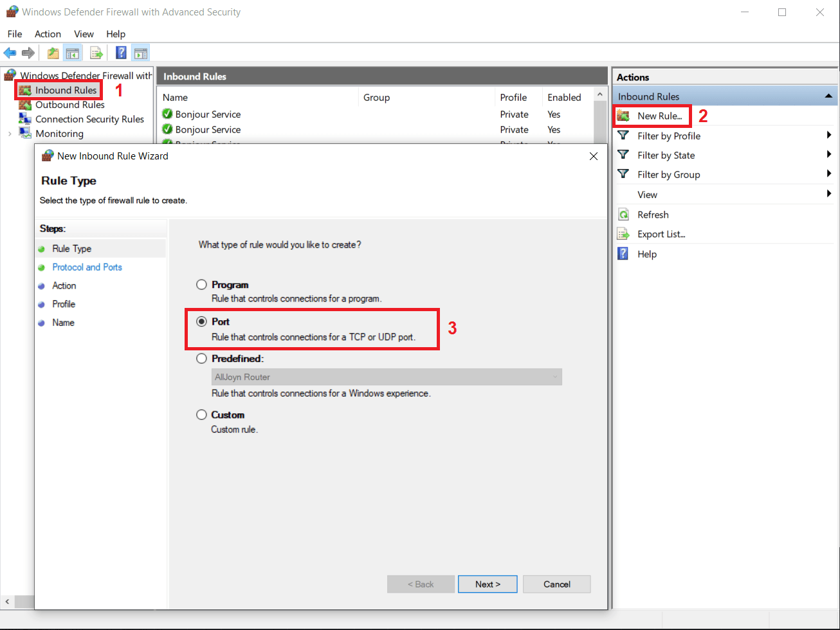This screenshot has width=840, height=630.
Task: Close the New Inbound Rule Wizard dialog
Action: coord(593,156)
